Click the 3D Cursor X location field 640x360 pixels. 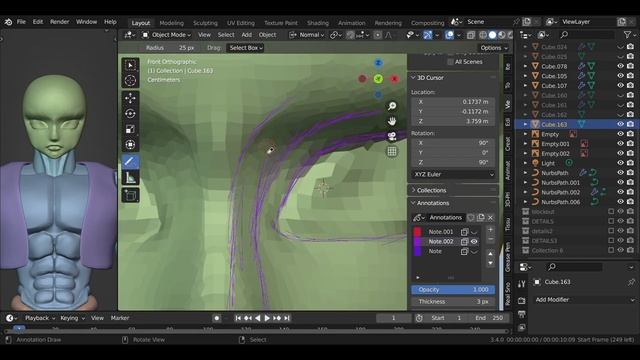pos(453,102)
